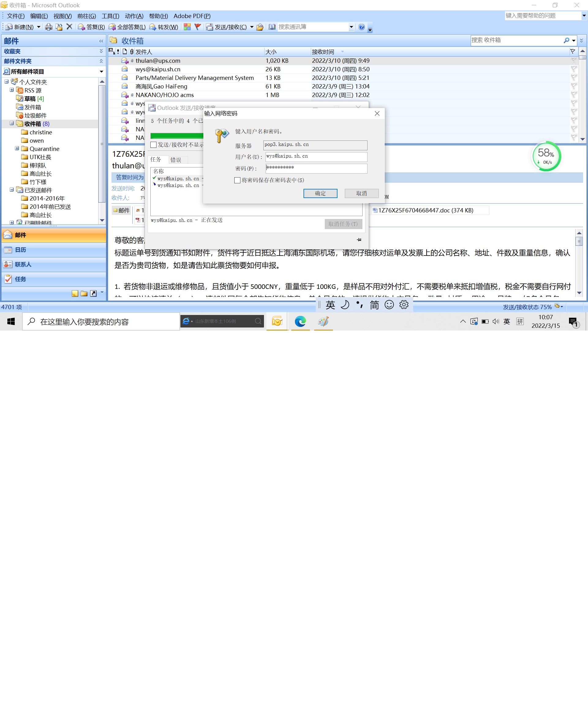Viewport: 588px width, 715px height.
Task: Click the red follow-up flag icon
Action: point(198,27)
